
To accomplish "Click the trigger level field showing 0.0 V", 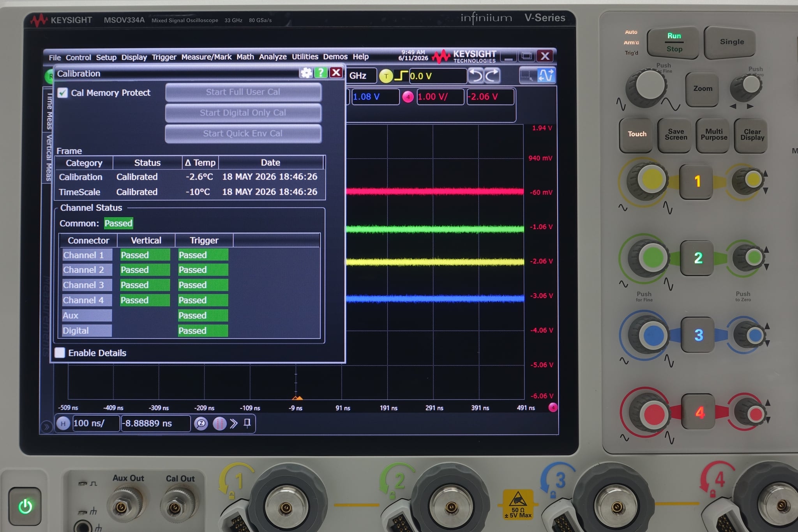I will pyautogui.click(x=438, y=76).
